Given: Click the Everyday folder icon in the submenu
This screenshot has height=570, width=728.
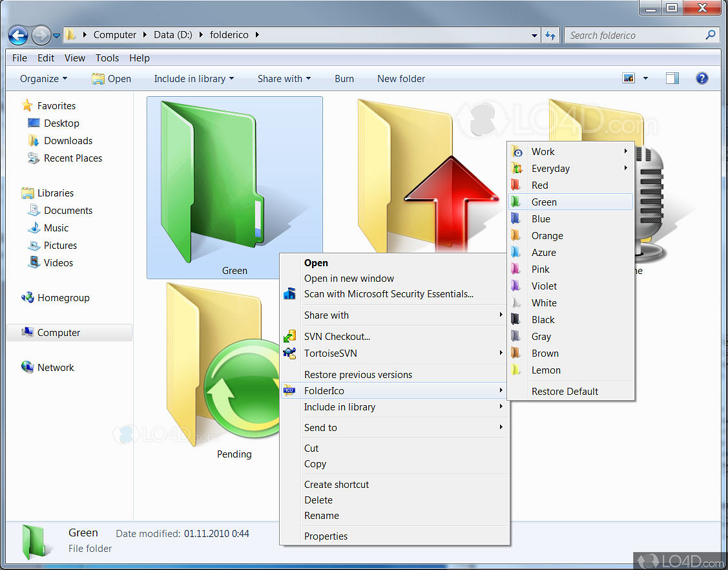Looking at the screenshot, I should pyautogui.click(x=517, y=169).
